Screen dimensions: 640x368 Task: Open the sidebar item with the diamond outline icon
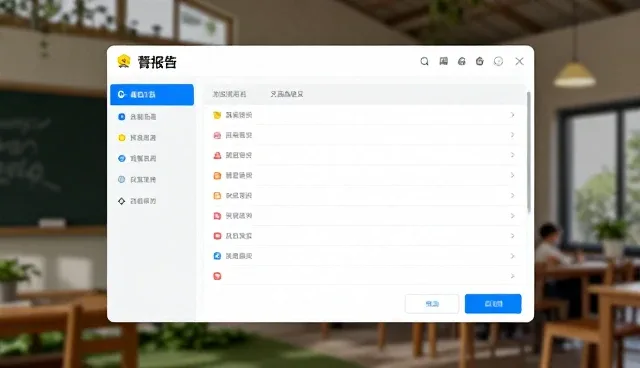[x=152, y=201]
